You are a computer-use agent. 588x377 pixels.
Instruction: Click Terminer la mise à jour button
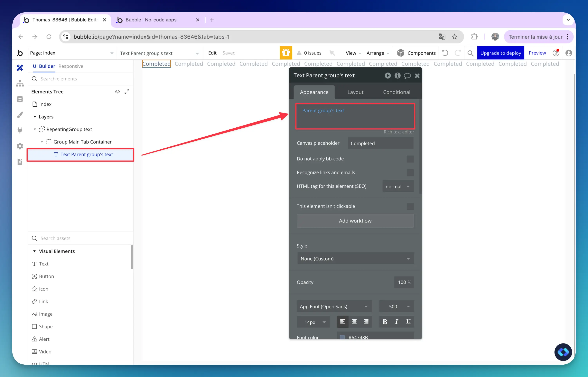(x=539, y=37)
